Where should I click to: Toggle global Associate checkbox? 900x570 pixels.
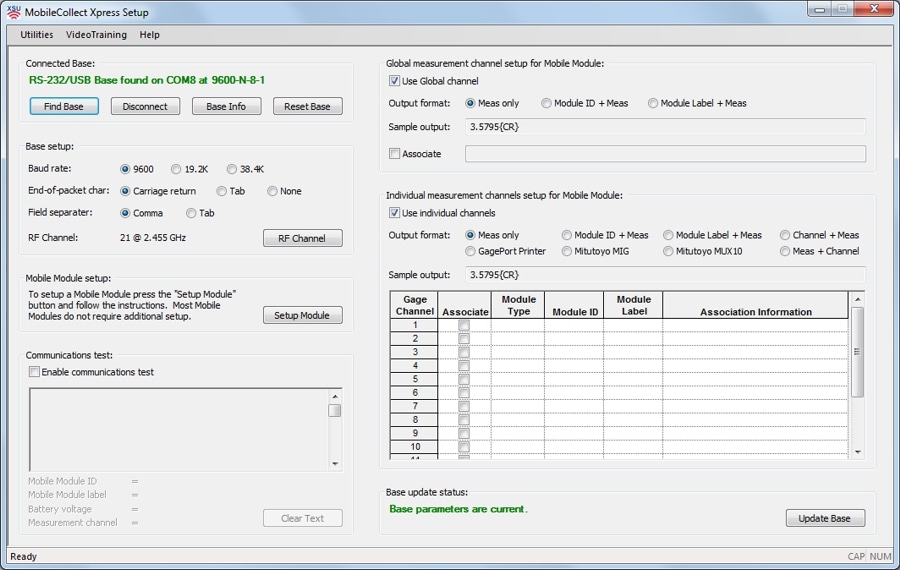[x=394, y=154]
